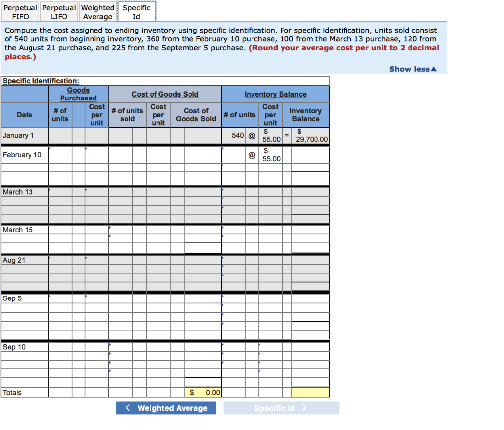The image size is (504, 430).
Task: Click the Sep 10 date label
Action: pos(14,347)
